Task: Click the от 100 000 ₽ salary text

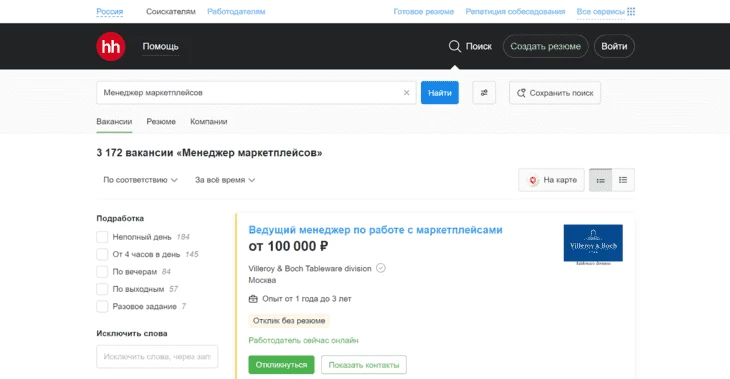Action: pos(288,246)
